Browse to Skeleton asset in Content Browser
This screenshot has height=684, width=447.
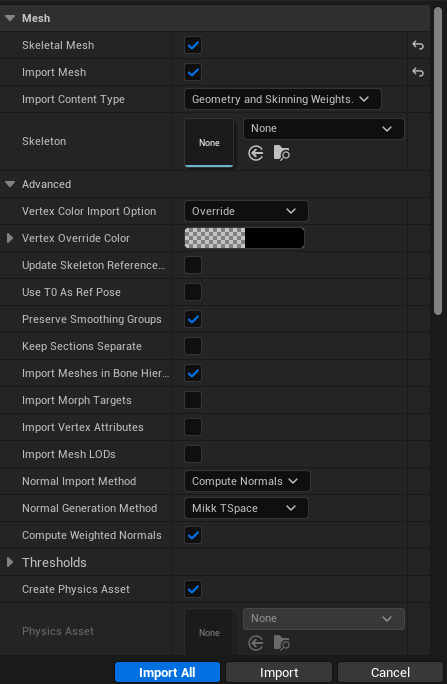pos(281,153)
